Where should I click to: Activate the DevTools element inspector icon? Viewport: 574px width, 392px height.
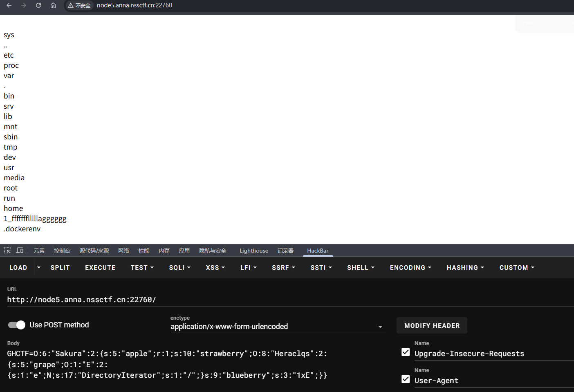7,251
